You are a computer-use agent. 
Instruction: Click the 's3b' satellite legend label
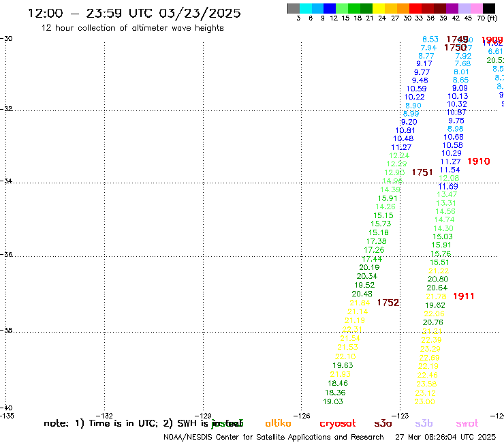(x=424, y=423)
